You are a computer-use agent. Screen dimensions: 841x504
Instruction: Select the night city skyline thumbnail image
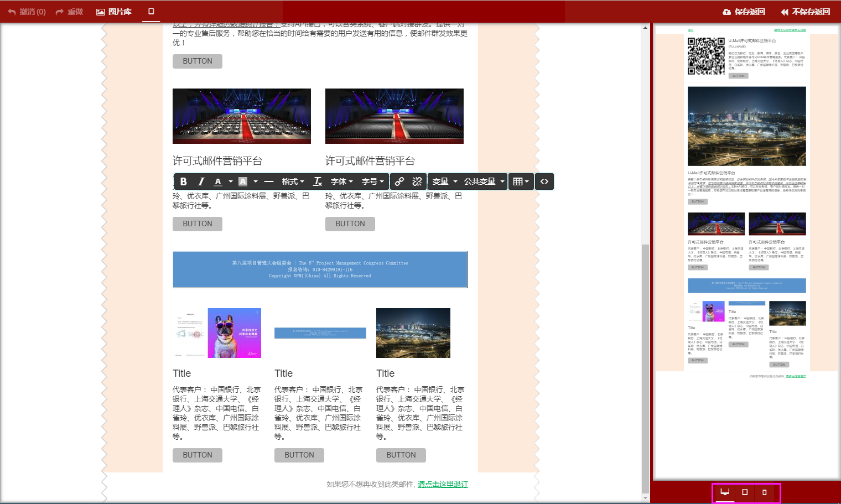(413, 333)
